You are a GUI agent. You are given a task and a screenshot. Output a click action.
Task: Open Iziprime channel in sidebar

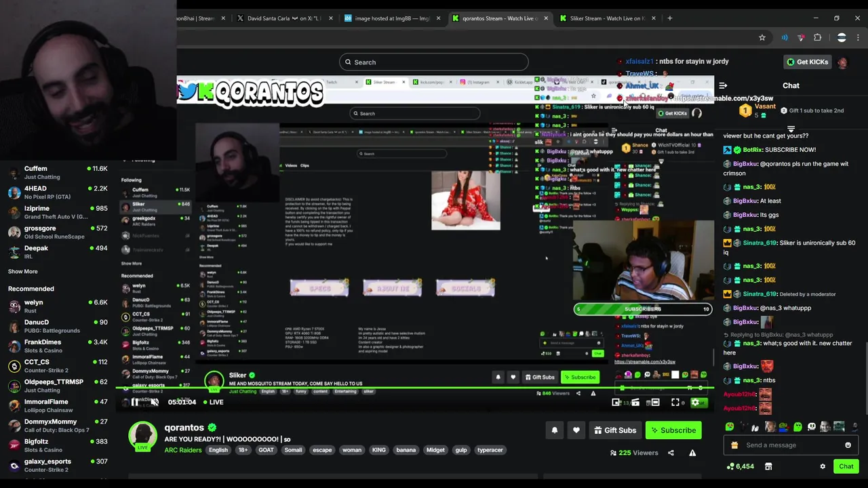point(57,212)
